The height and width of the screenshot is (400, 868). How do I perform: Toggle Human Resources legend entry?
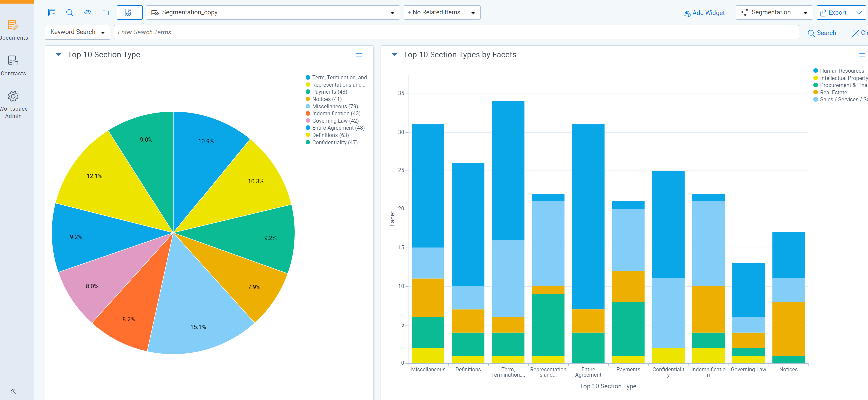coord(838,71)
